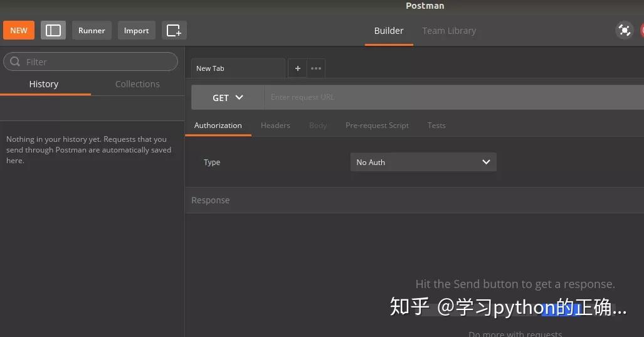Add a new request tab with plus
The width and height of the screenshot is (644, 337).
pyautogui.click(x=298, y=68)
